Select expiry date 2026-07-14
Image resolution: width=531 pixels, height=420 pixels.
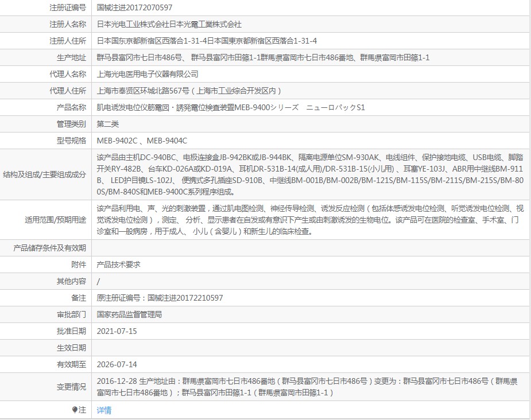click(x=117, y=364)
